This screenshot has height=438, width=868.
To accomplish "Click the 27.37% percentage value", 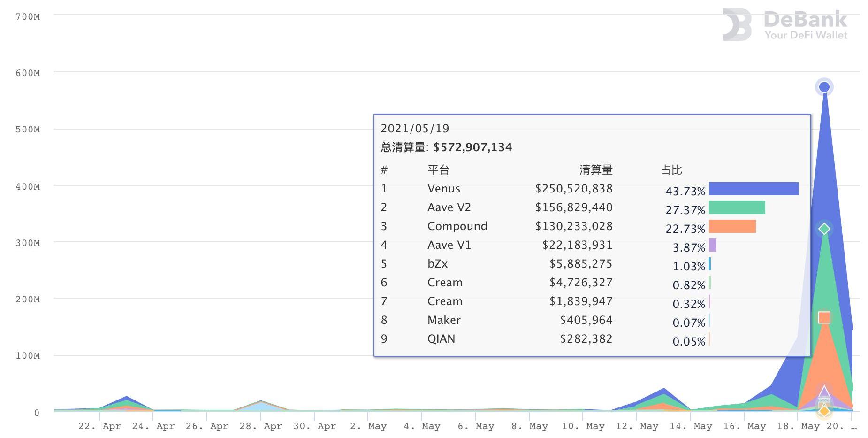I will pyautogui.click(x=685, y=210).
